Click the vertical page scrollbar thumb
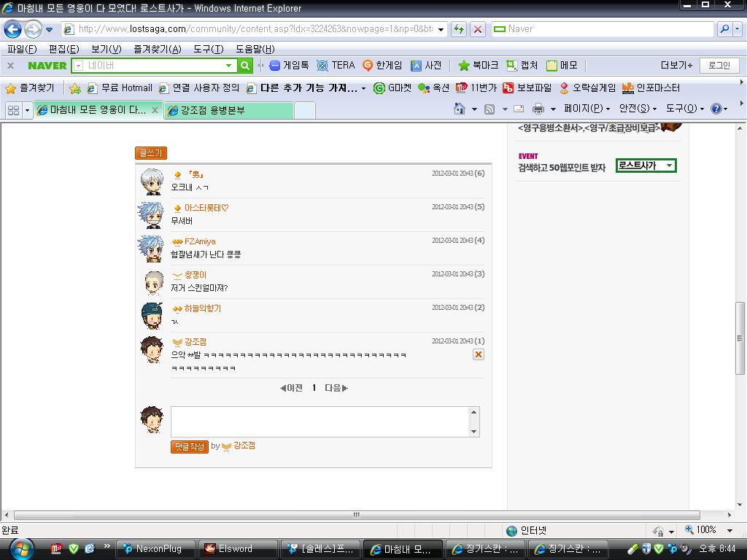747x560 pixels. (x=740, y=338)
